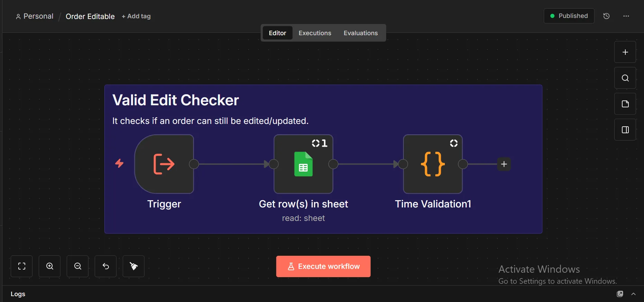Zoom in on the canvas
Image resolution: width=644 pixels, height=302 pixels.
(x=50, y=266)
